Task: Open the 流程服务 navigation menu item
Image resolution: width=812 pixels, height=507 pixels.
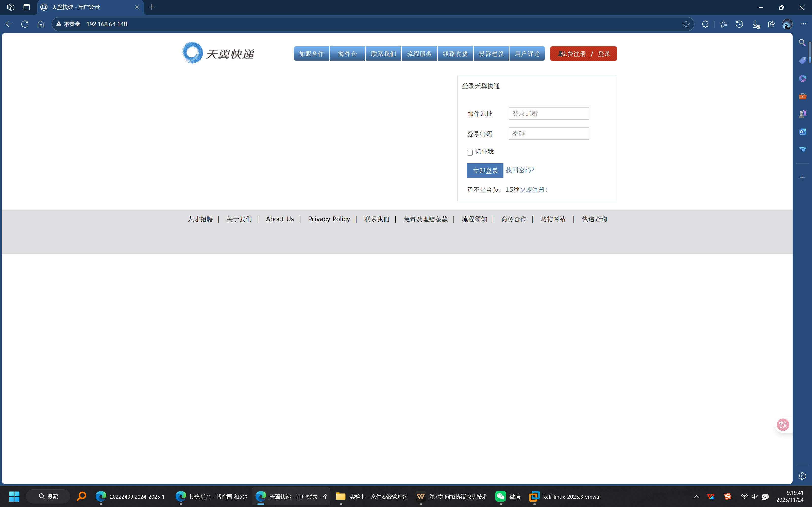Action: coord(419,54)
